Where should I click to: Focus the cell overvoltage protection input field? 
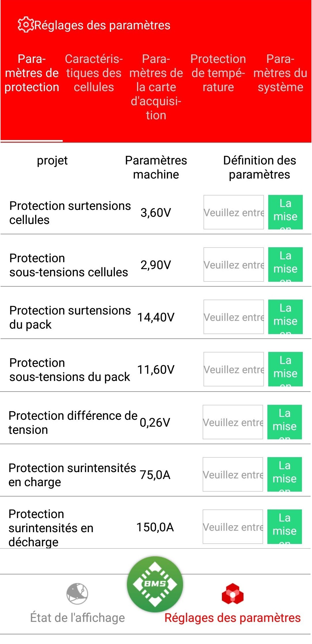pyautogui.click(x=233, y=212)
